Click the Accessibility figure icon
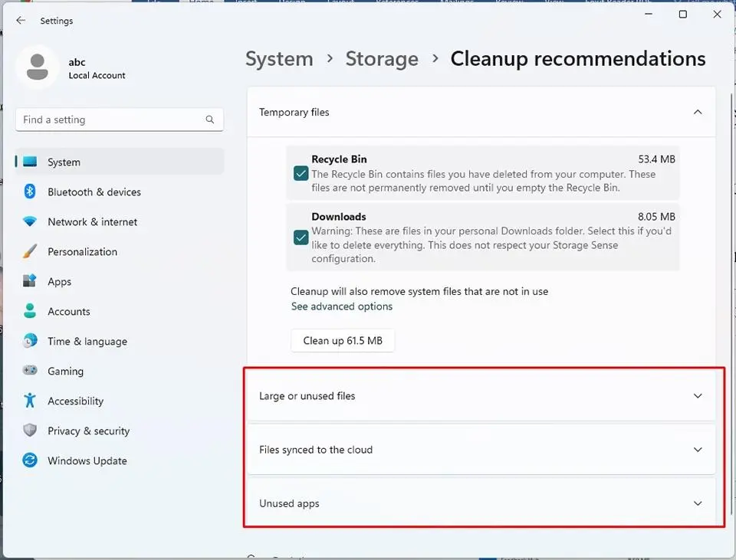 (30, 401)
